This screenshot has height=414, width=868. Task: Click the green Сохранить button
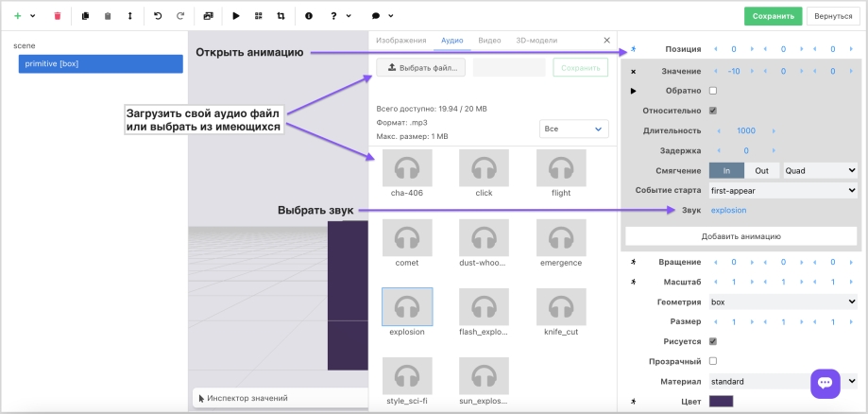click(x=773, y=16)
